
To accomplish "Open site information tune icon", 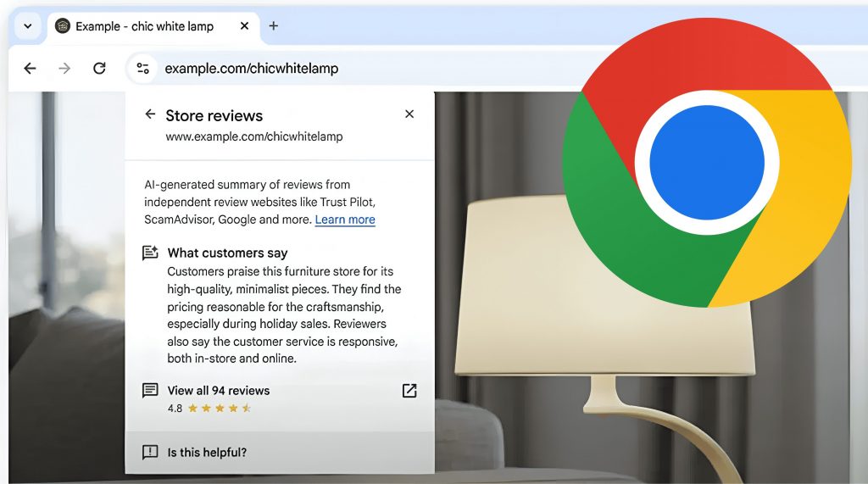I will click(142, 68).
